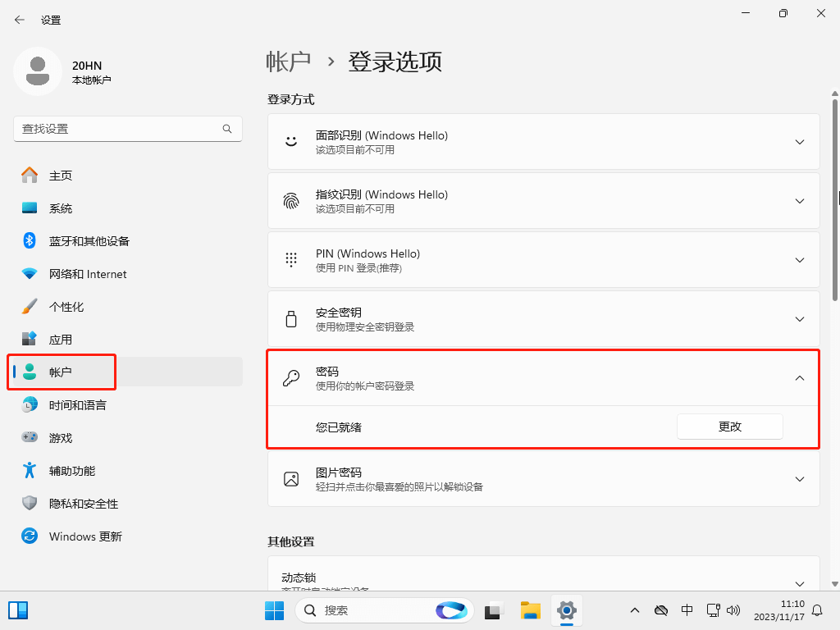The height and width of the screenshot is (630, 840).
Task: Go to 隐私和安全性 settings category
Action: click(x=127, y=503)
